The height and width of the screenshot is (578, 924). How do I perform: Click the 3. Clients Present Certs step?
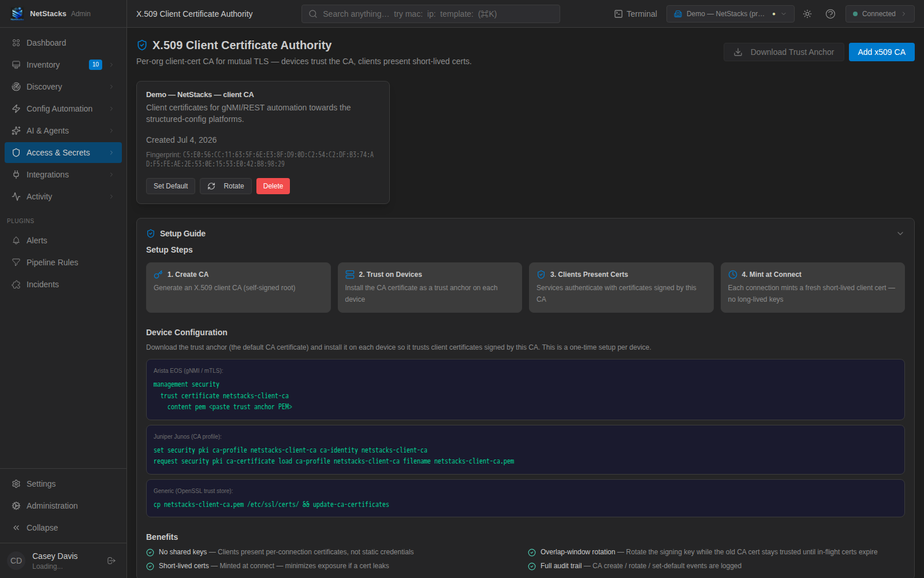click(x=621, y=287)
